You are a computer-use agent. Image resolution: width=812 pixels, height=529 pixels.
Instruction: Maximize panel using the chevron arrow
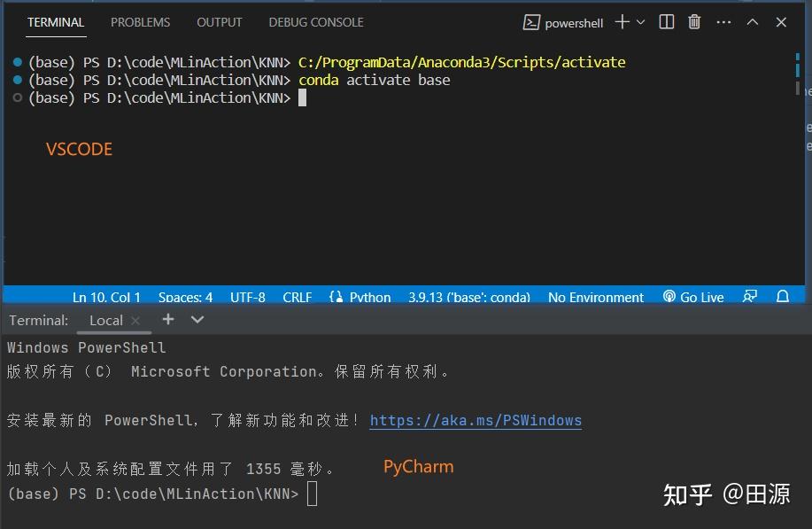[x=753, y=22]
